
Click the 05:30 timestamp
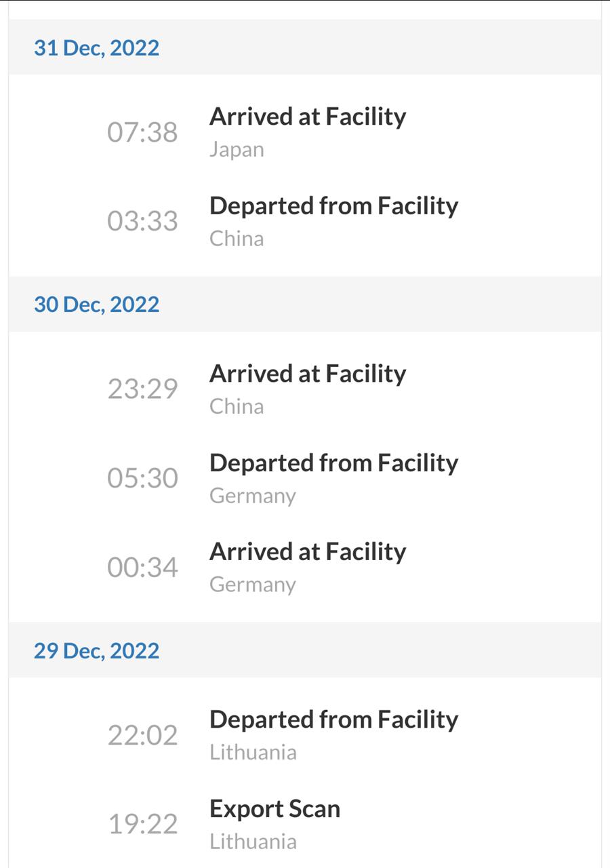click(142, 478)
